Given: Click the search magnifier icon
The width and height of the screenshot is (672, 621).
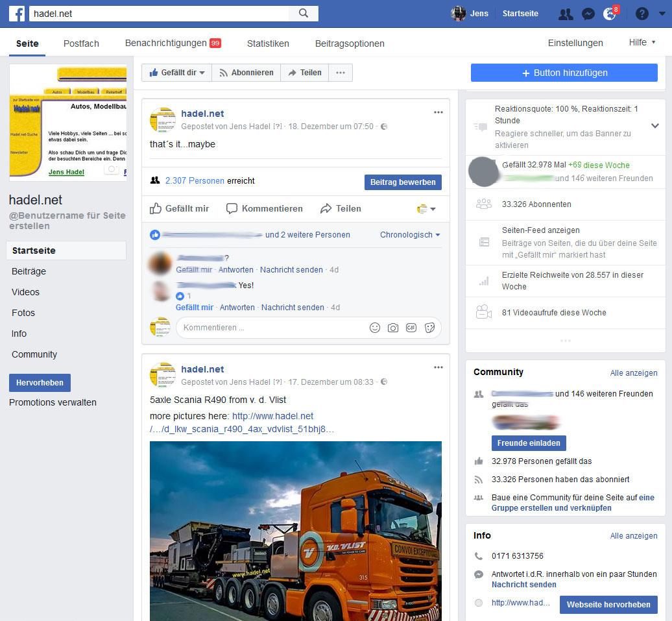Looking at the screenshot, I should [304, 13].
